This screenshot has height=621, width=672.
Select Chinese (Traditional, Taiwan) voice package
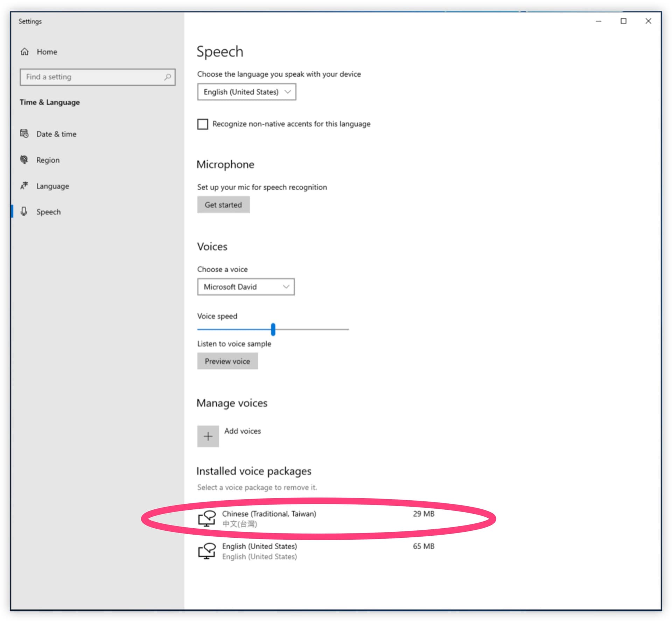click(x=269, y=514)
